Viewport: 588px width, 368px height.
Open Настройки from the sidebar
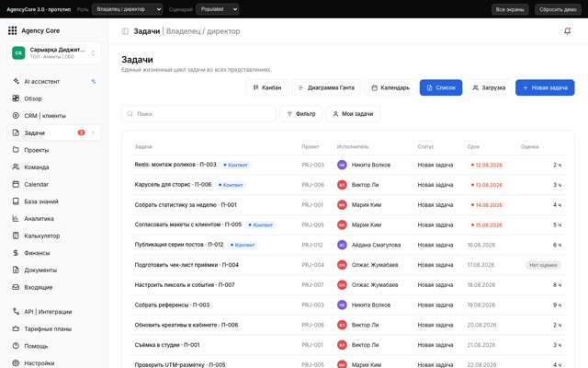point(54,363)
